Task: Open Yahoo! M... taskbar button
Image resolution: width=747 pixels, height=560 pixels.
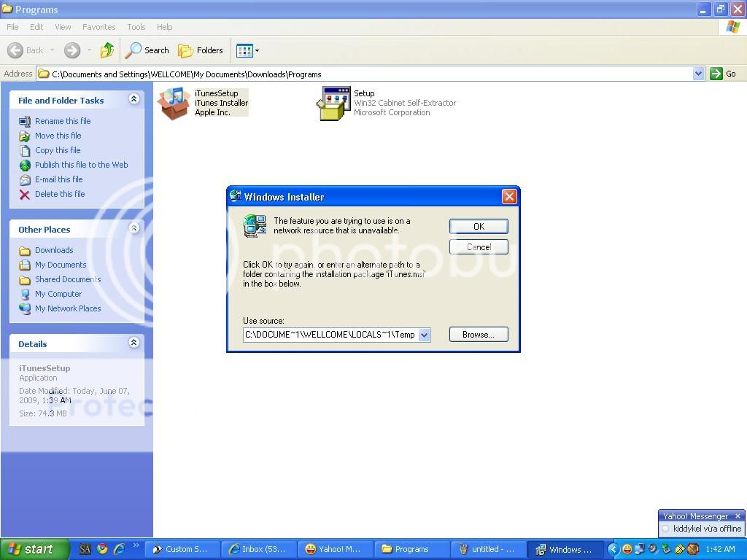Action: coord(336,550)
